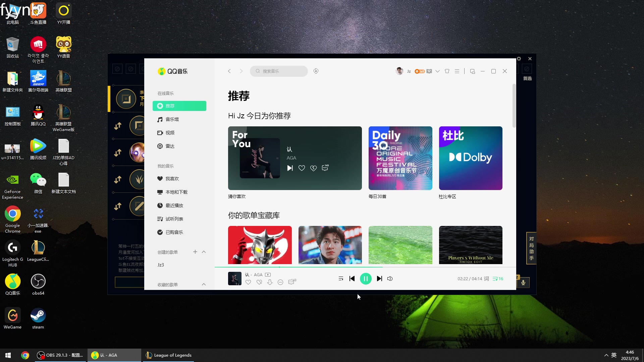644x362 pixels.
Task: Open 对局助手 tab in League client
Action: coord(531,248)
